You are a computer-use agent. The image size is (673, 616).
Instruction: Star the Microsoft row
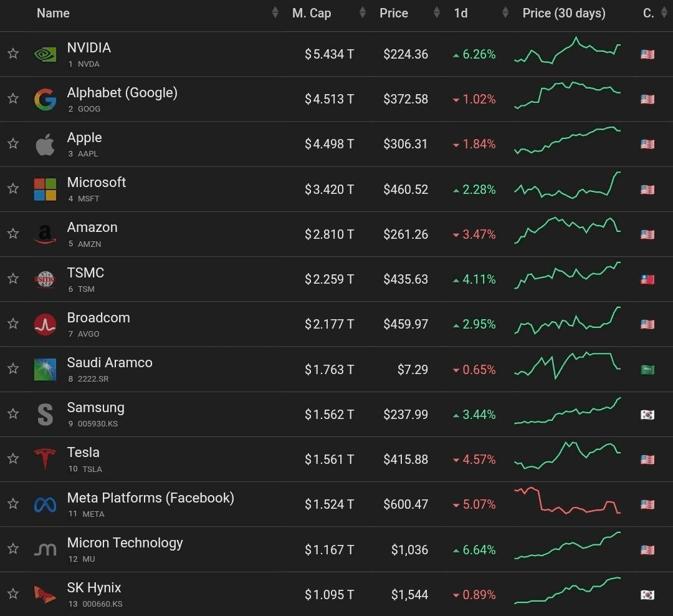13,188
